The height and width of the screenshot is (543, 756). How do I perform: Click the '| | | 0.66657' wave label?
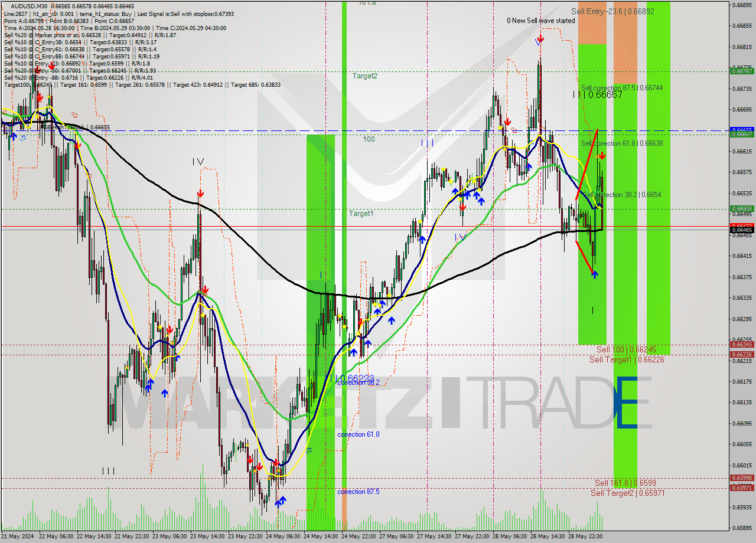coord(598,94)
